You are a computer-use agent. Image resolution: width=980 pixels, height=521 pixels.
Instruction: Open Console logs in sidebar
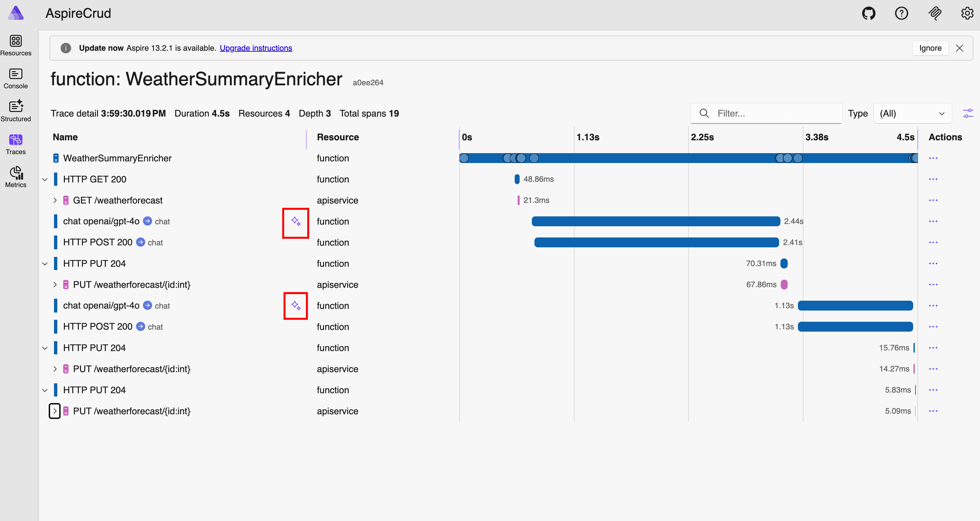coord(15,78)
